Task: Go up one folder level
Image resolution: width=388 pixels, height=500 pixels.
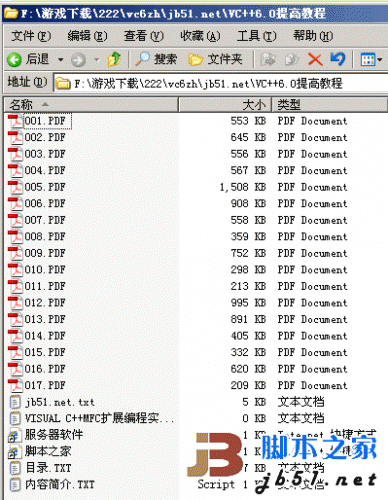Action: (x=114, y=60)
